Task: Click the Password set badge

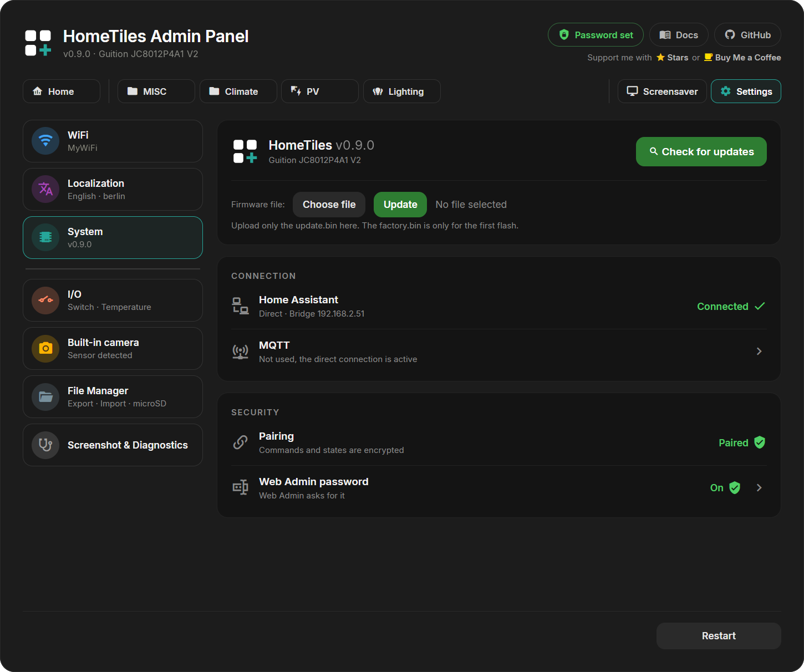Action: (x=596, y=35)
